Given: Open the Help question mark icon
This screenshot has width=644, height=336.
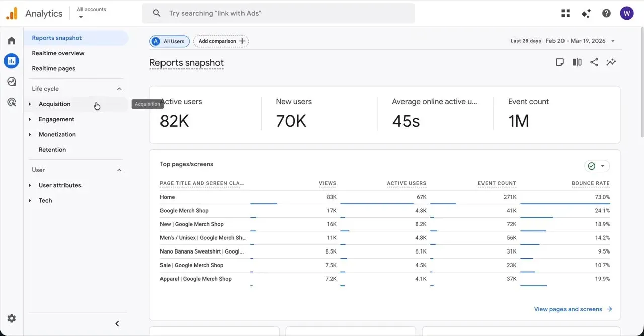Looking at the screenshot, I should click(606, 13).
